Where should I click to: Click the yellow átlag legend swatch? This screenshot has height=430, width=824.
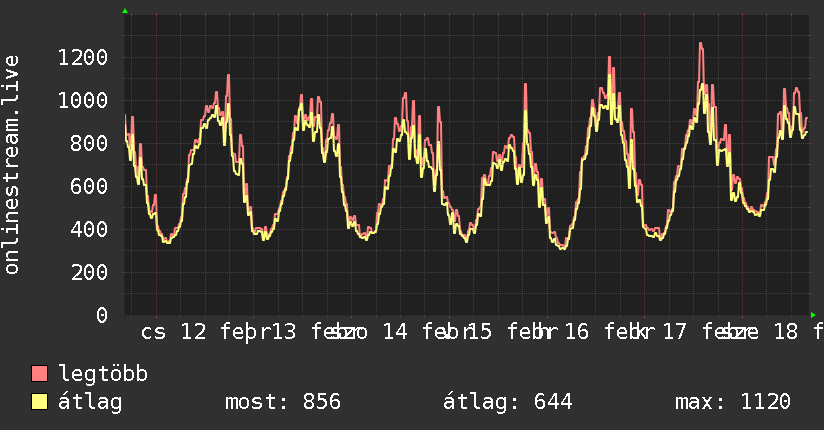39,402
